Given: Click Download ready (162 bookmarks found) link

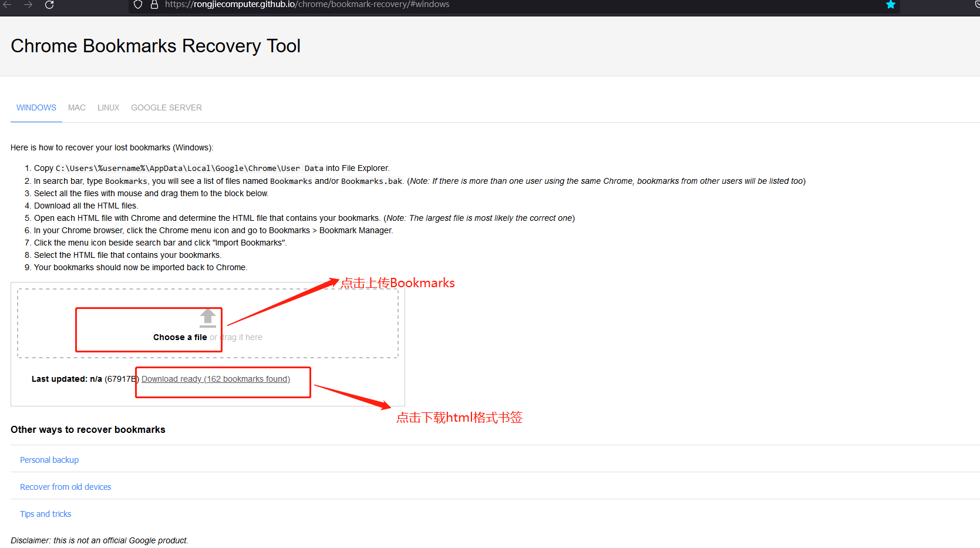Looking at the screenshot, I should (x=216, y=379).
